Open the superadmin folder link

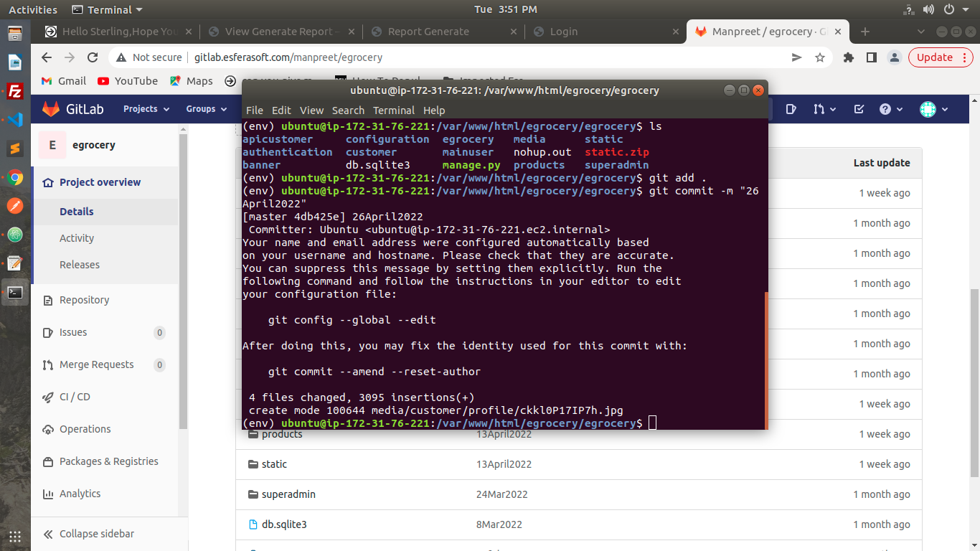[288, 494]
